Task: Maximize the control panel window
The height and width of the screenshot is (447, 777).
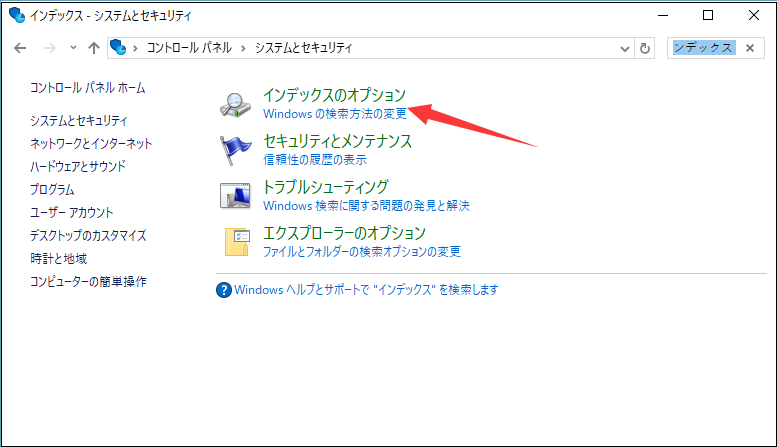Action: pyautogui.click(x=708, y=15)
